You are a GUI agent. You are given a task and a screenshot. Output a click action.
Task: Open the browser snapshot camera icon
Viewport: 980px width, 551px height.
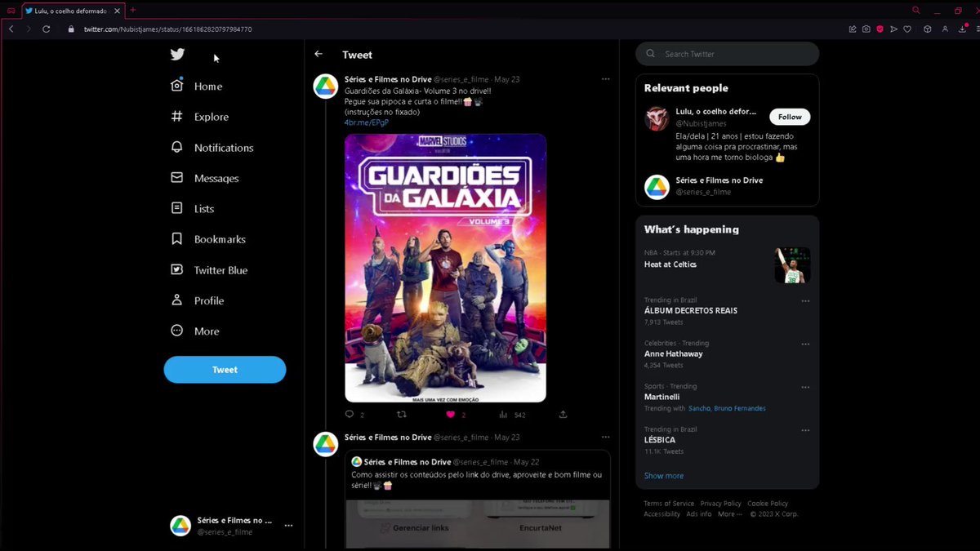pos(866,29)
